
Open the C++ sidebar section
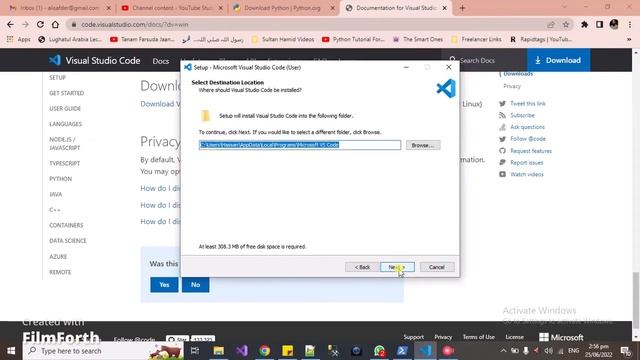(x=55, y=210)
